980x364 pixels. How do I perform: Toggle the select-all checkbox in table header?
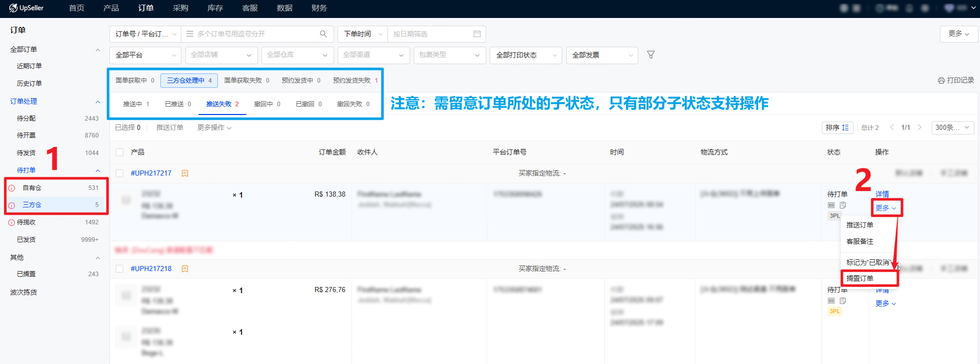pyautogui.click(x=120, y=152)
